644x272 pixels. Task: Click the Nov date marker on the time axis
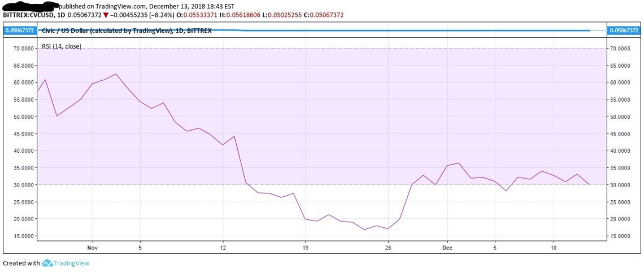93,248
